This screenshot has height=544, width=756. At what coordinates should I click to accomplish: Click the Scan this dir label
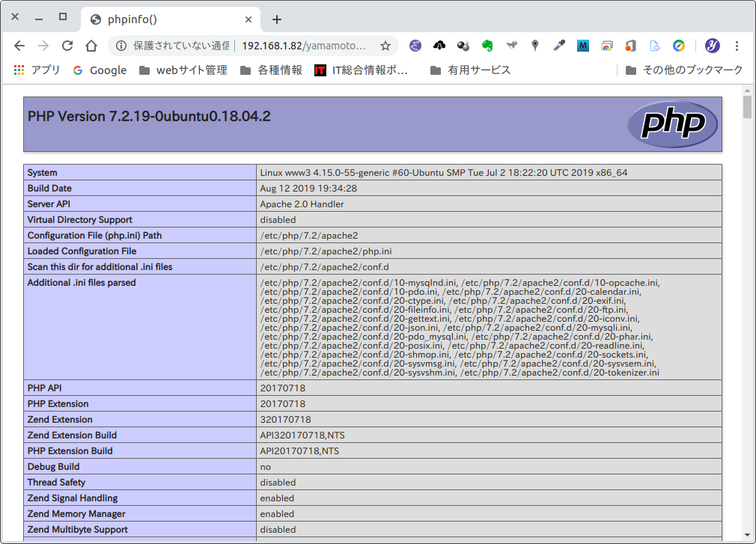100,267
